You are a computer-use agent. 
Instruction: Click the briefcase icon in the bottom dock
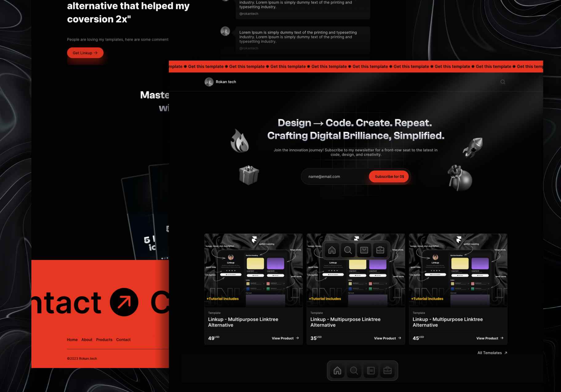[x=387, y=370]
